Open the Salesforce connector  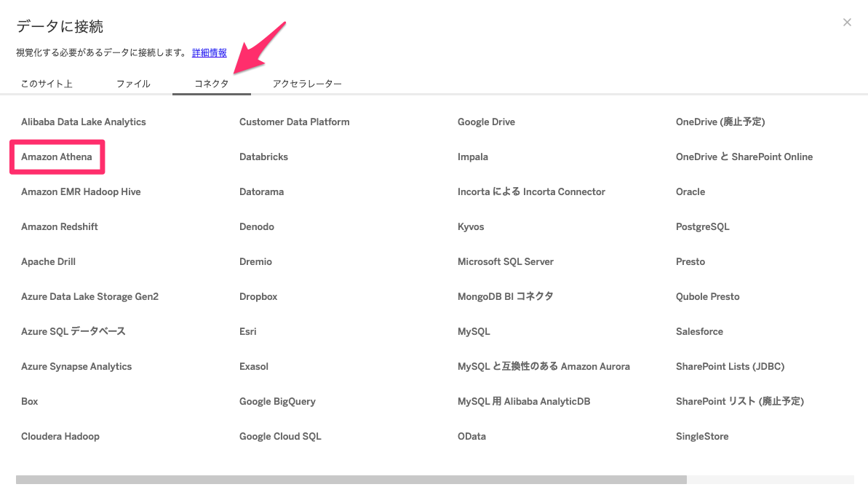pos(699,332)
